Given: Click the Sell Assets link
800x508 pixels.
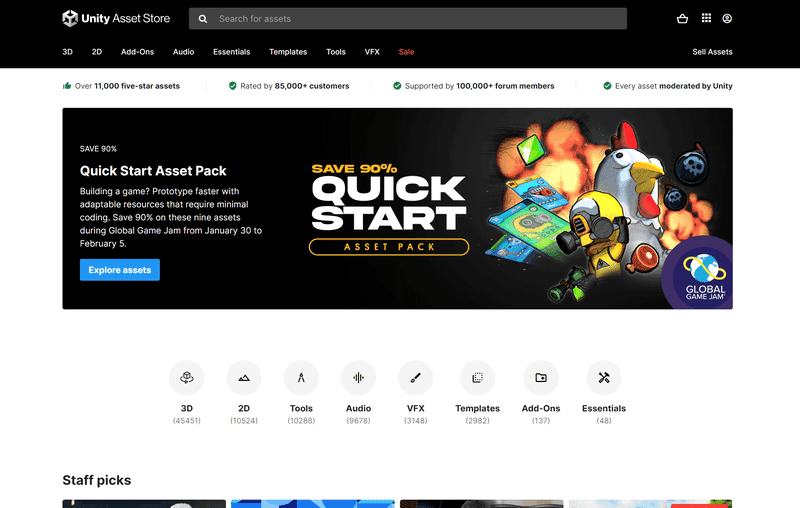Looking at the screenshot, I should 712,52.
